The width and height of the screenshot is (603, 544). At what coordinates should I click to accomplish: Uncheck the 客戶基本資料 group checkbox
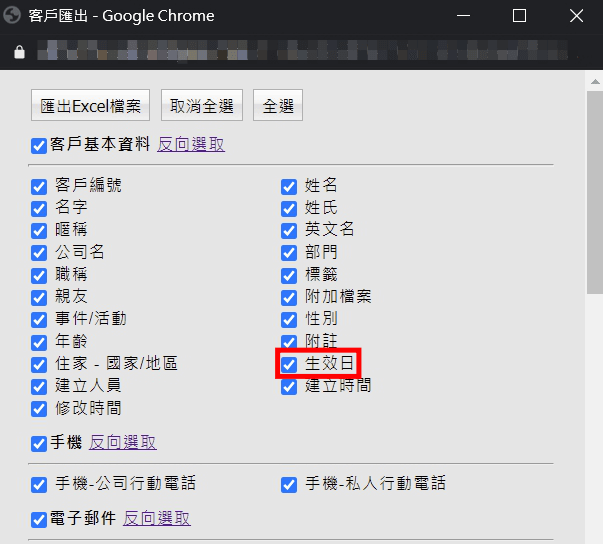(x=39, y=145)
